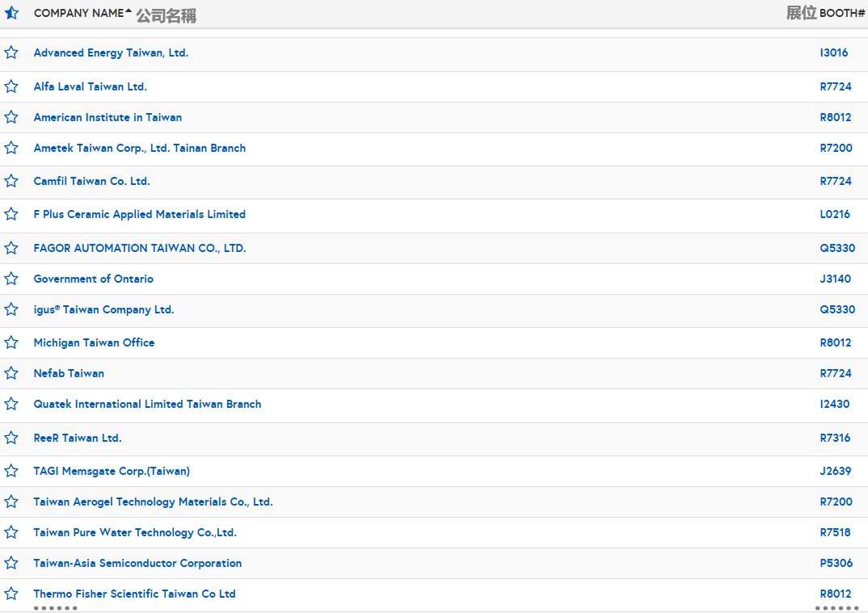The image size is (868, 613).
Task: Toggle star for Taiwan-Asia Semiconductor Corporation
Action: click(11, 563)
